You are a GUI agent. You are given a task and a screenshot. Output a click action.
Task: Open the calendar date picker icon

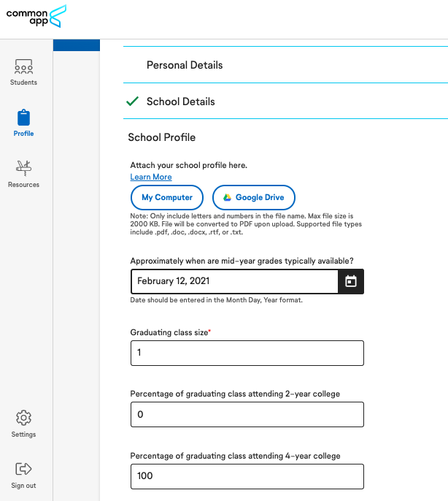pos(351,281)
